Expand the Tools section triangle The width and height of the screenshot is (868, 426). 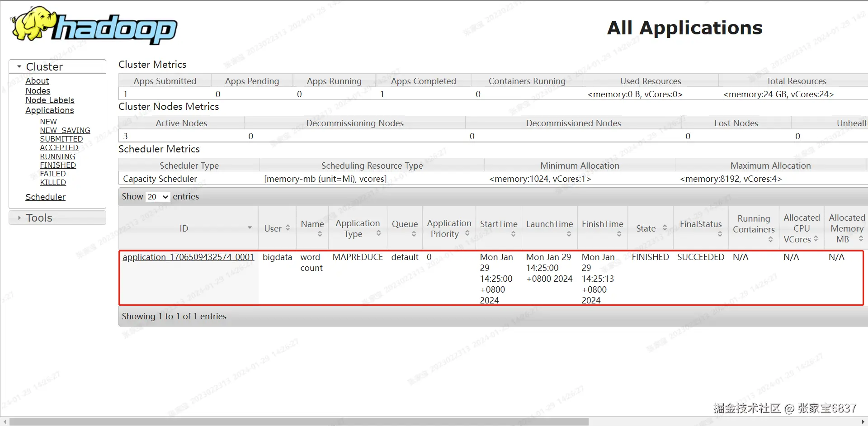pos(19,218)
